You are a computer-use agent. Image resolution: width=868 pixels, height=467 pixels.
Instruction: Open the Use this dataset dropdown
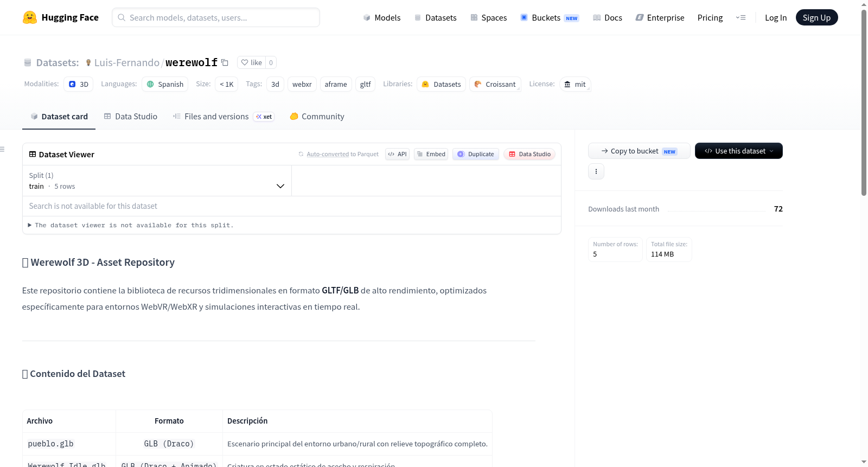739,151
